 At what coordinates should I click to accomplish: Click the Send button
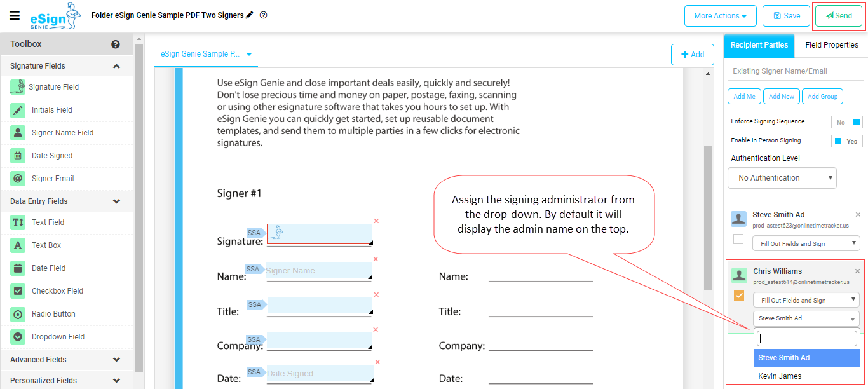(839, 16)
